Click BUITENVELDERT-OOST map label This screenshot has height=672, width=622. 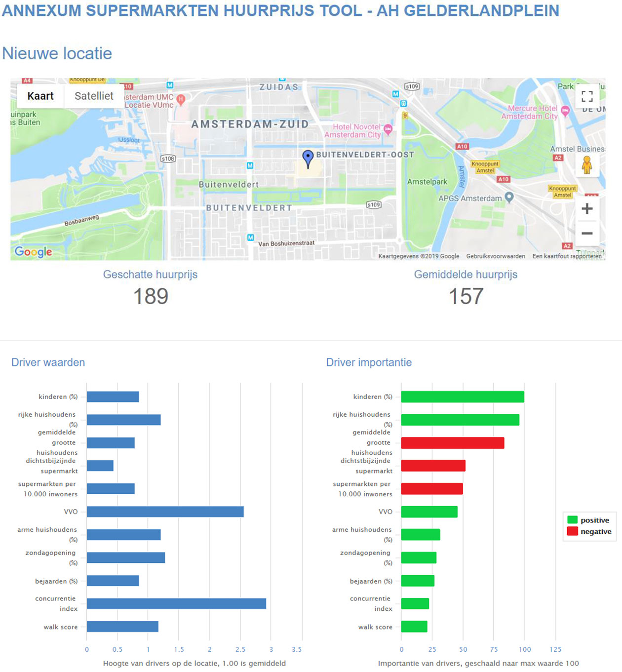tap(365, 155)
